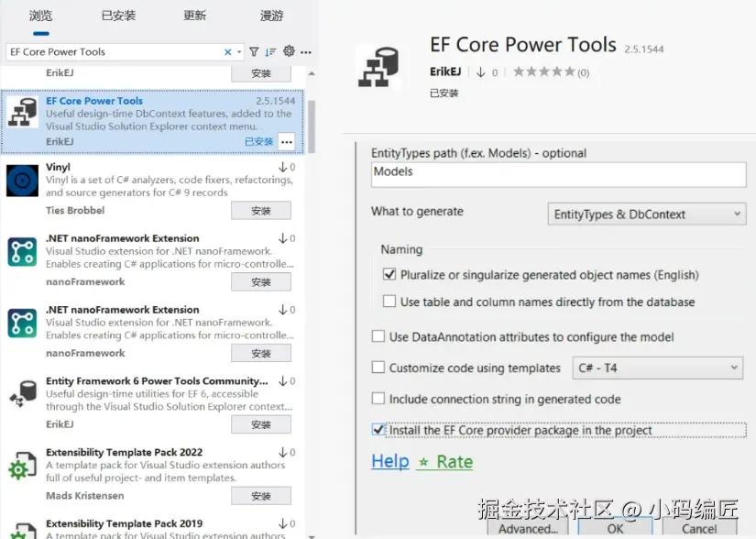Click the extension list scrollbar thumb
This screenshot has height=539, width=756.
click(x=312, y=126)
